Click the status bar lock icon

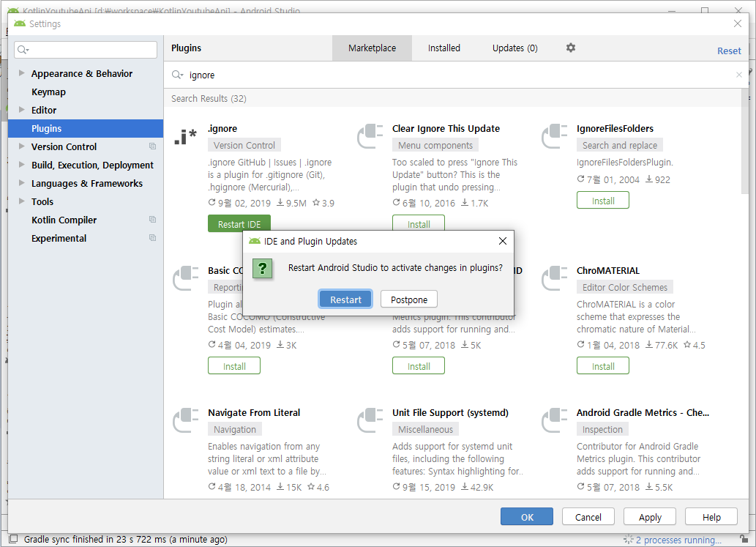744,539
